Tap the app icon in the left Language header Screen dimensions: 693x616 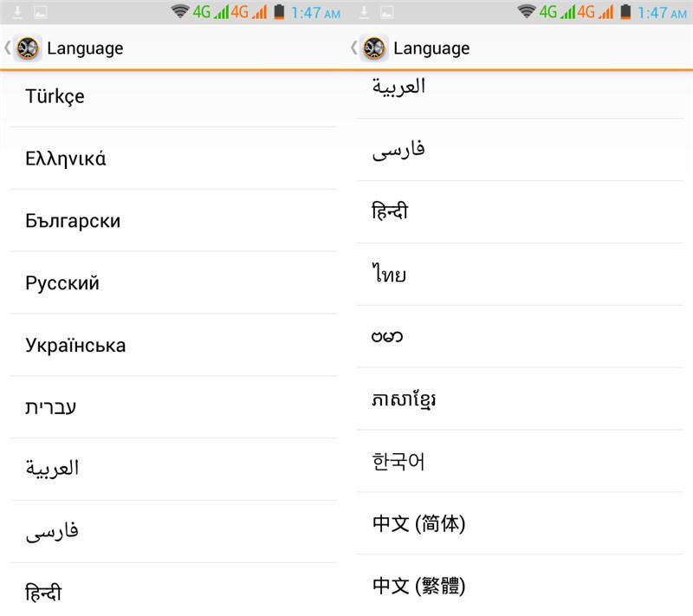point(29,49)
